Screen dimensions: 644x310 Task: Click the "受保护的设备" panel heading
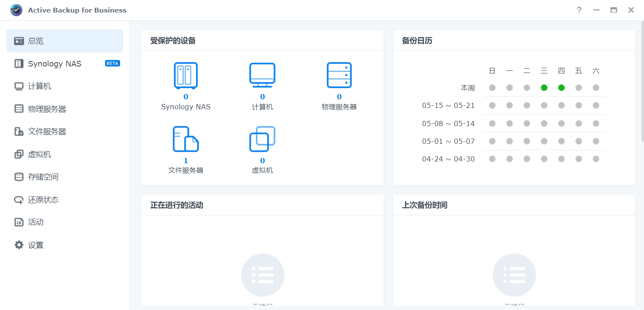[x=173, y=41]
